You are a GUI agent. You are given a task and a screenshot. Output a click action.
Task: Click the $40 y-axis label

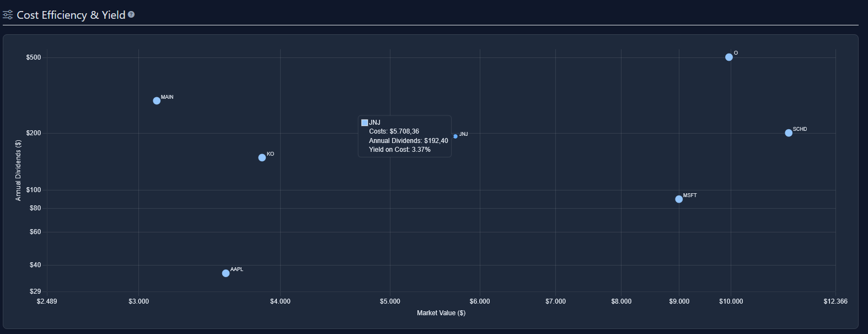35,265
